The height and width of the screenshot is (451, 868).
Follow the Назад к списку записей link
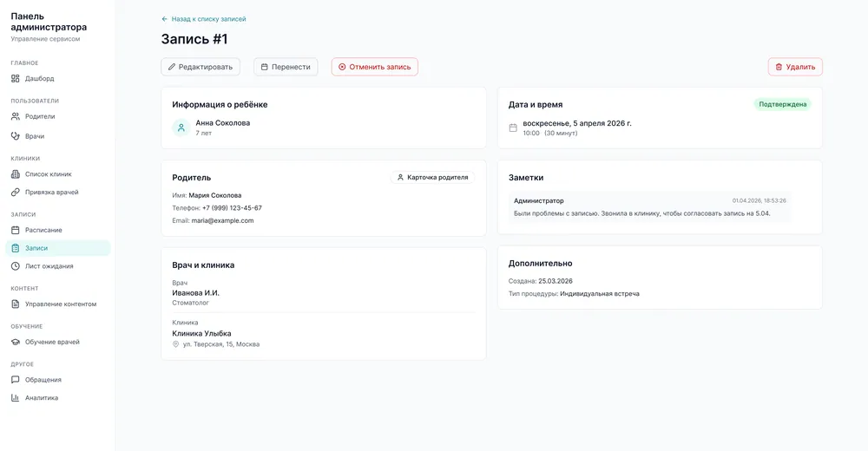[x=204, y=19]
